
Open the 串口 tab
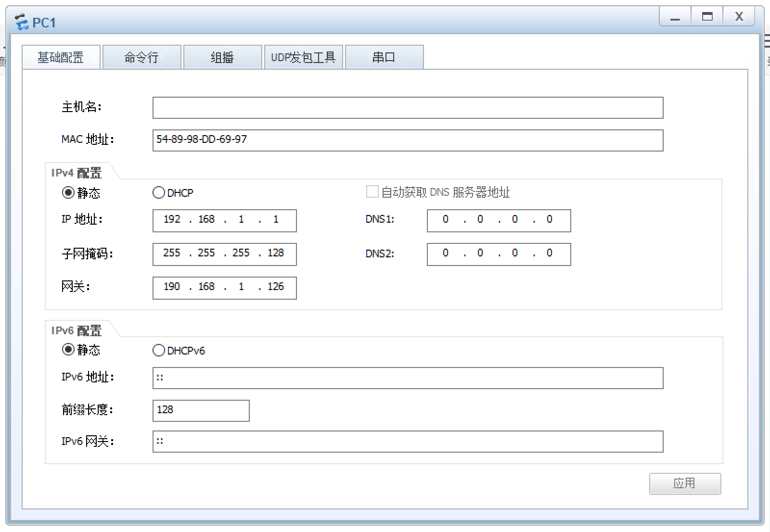385,57
